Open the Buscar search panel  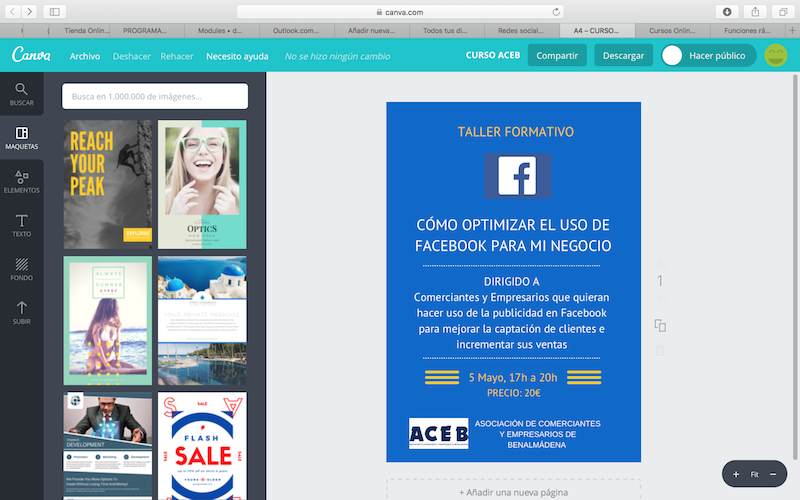pos(21,94)
